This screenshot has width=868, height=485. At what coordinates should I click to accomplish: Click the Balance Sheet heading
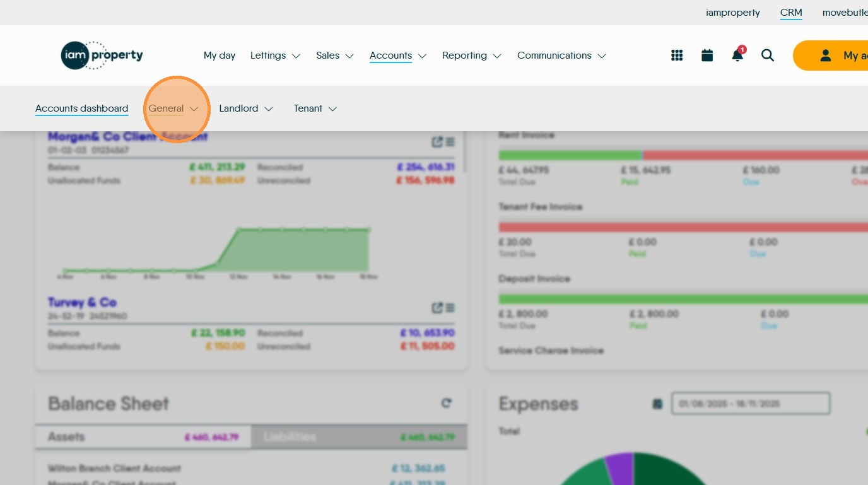click(x=108, y=404)
